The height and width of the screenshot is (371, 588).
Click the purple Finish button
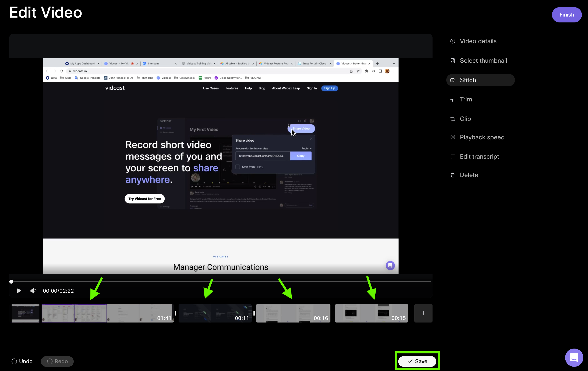tap(567, 15)
